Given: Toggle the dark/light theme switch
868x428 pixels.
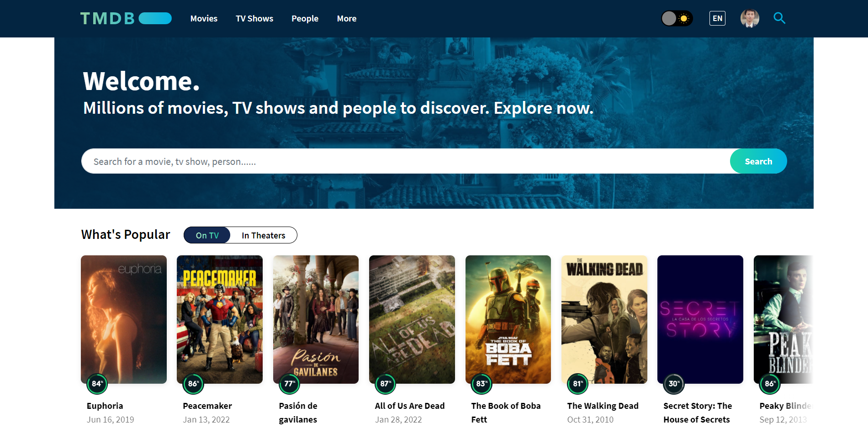Looking at the screenshot, I should click(x=677, y=18).
